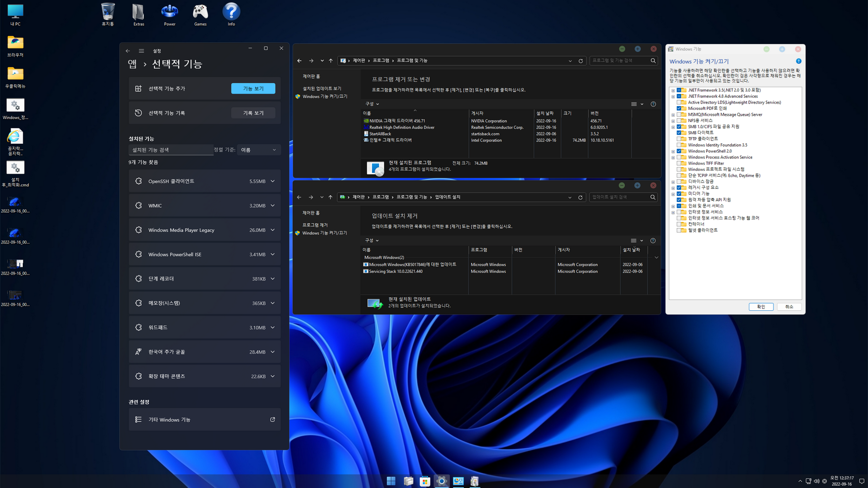Click the 프로그램 및 기능 검색 box

[x=623, y=61]
